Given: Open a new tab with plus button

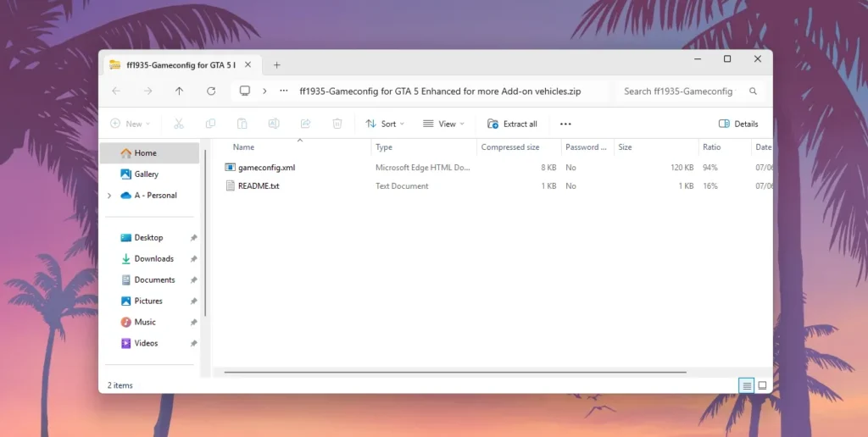Looking at the screenshot, I should [276, 65].
